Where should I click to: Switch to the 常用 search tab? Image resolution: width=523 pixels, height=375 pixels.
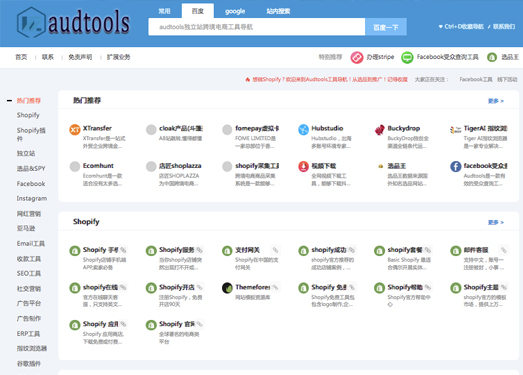164,11
